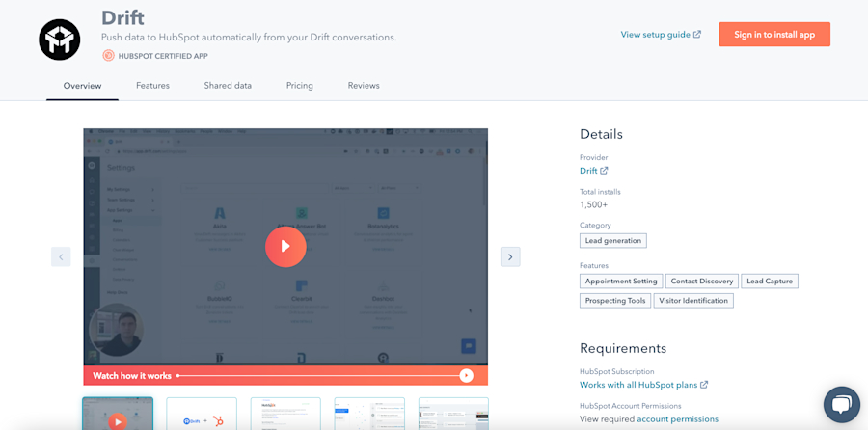868x430 pixels.
Task: Select the fifth carousel thumbnail
Action: pyautogui.click(x=454, y=414)
